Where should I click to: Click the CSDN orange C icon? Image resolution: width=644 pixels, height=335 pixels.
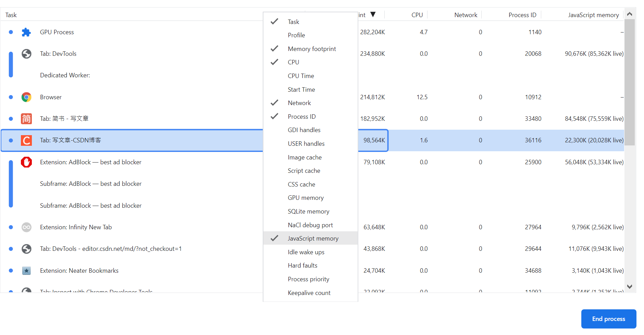(26, 140)
